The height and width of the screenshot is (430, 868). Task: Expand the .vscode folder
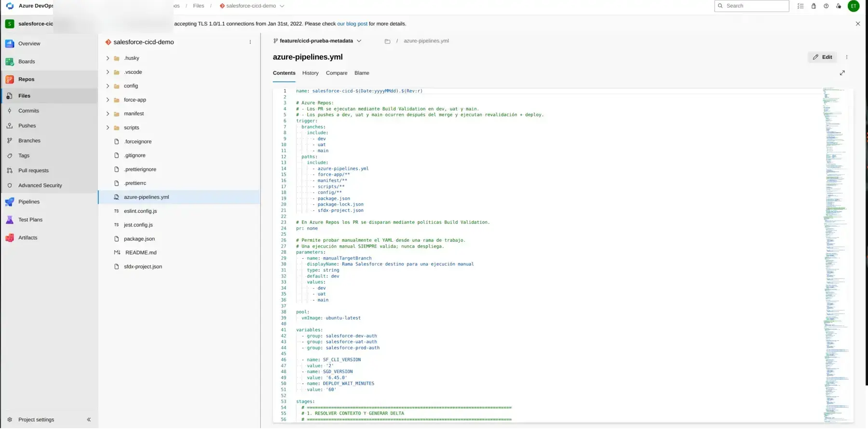pos(108,72)
